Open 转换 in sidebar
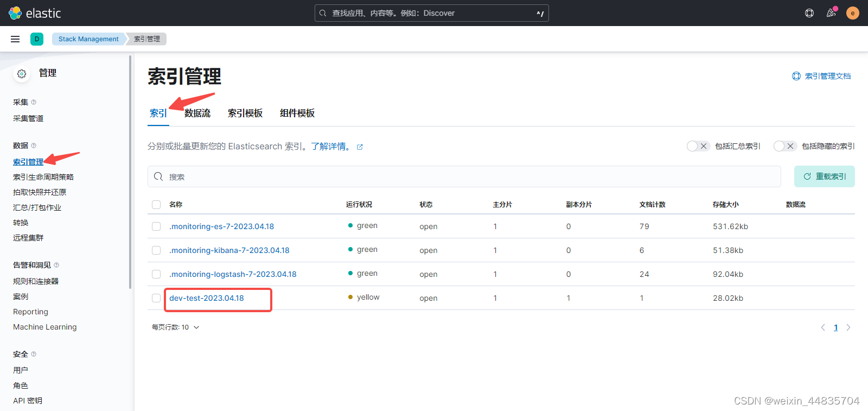 21,223
